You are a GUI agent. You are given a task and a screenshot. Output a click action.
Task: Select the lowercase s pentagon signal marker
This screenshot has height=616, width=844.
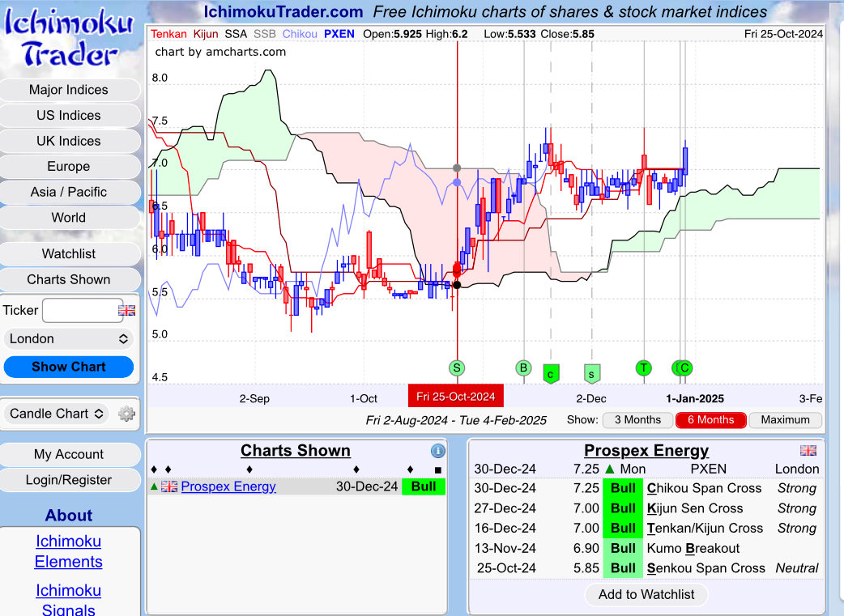tap(591, 373)
